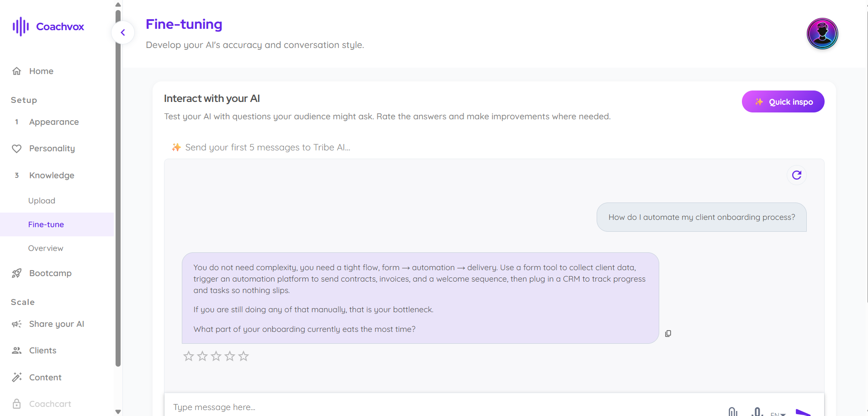The width and height of the screenshot is (868, 416).
Task: Click the "Develop your AI's accuracy" subtitle
Action: pyautogui.click(x=255, y=45)
